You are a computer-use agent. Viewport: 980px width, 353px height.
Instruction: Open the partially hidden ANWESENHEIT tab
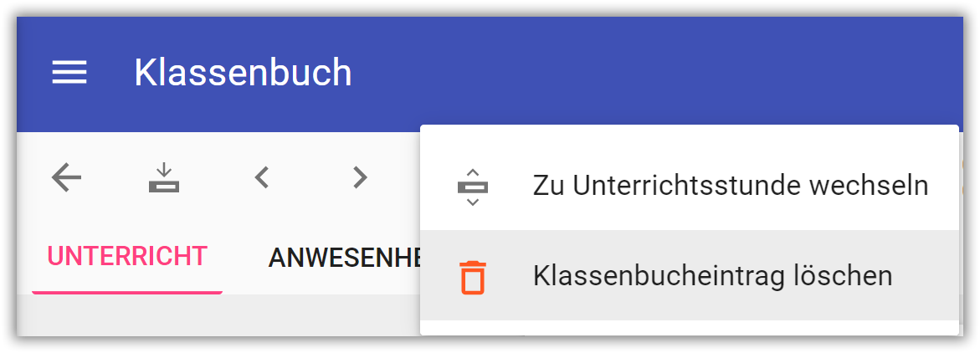(x=343, y=258)
